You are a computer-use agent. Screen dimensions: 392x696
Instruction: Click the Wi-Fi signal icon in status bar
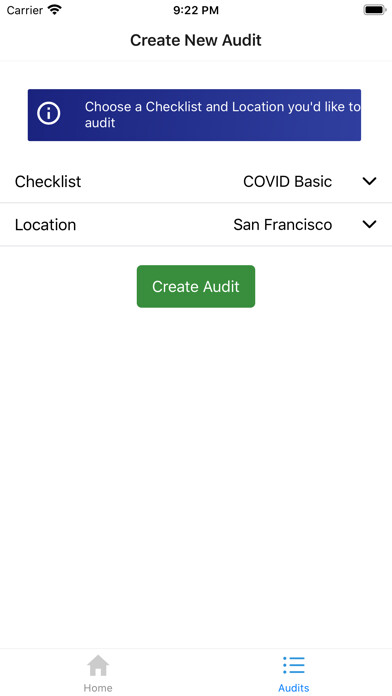[55, 10]
